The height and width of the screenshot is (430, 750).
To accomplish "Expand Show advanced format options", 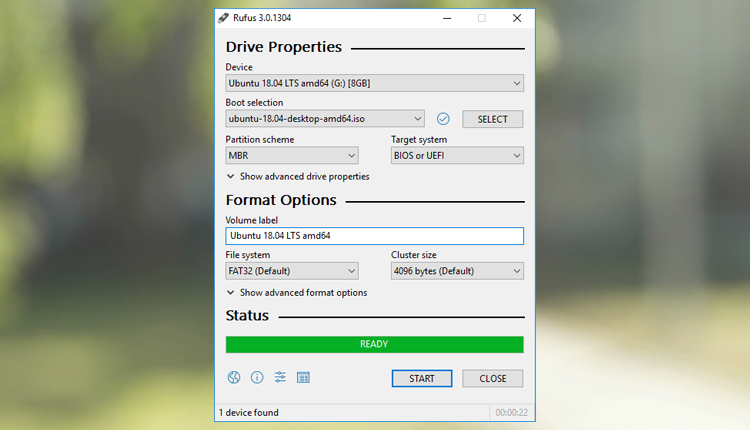I will pyautogui.click(x=297, y=292).
